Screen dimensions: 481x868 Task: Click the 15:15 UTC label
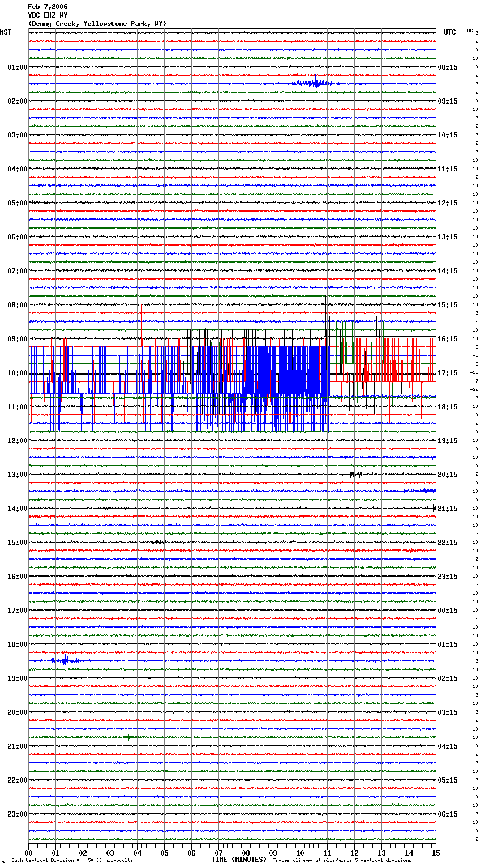[448, 305]
